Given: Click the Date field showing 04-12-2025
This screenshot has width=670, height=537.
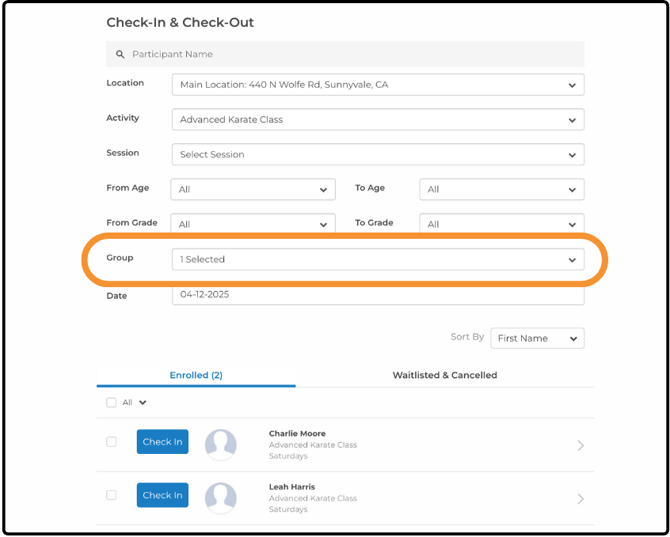Looking at the screenshot, I should coord(378,295).
